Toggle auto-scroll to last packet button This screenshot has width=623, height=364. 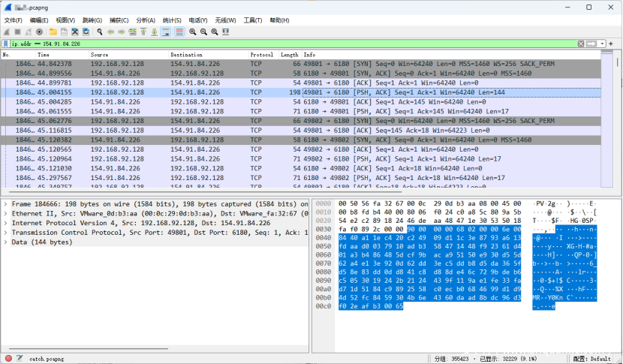[x=166, y=32]
